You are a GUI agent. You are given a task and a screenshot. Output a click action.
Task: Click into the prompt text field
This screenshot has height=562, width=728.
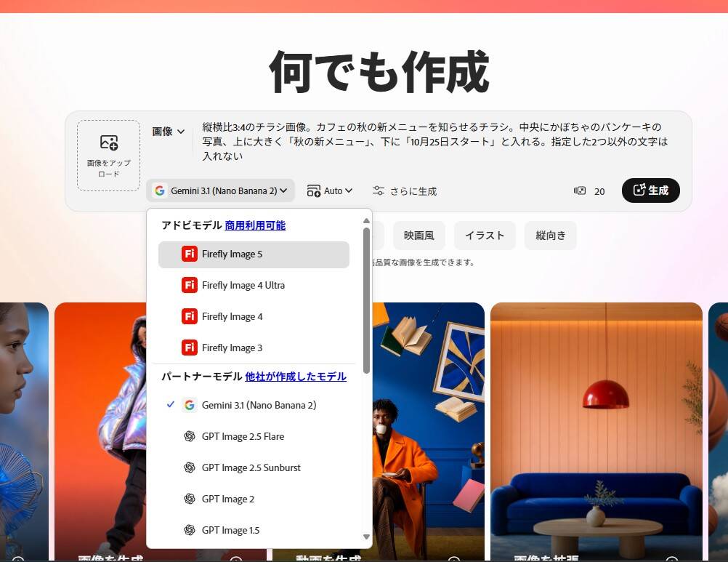[434, 141]
